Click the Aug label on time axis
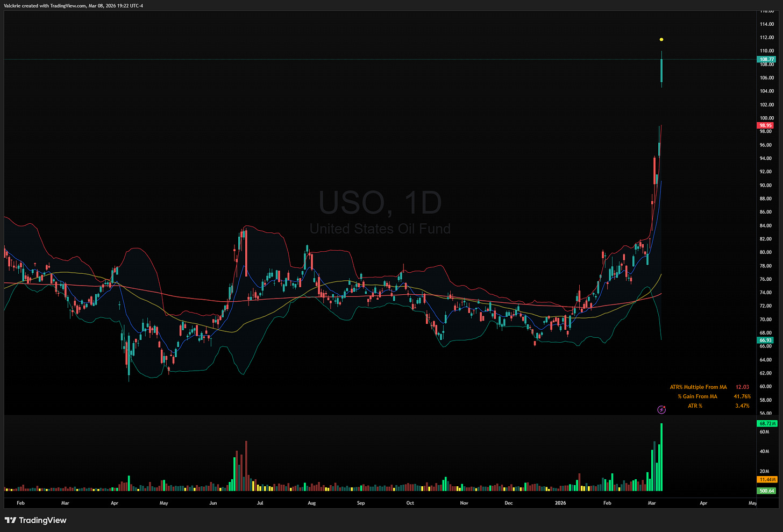783x532 pixels. [311, 503]
